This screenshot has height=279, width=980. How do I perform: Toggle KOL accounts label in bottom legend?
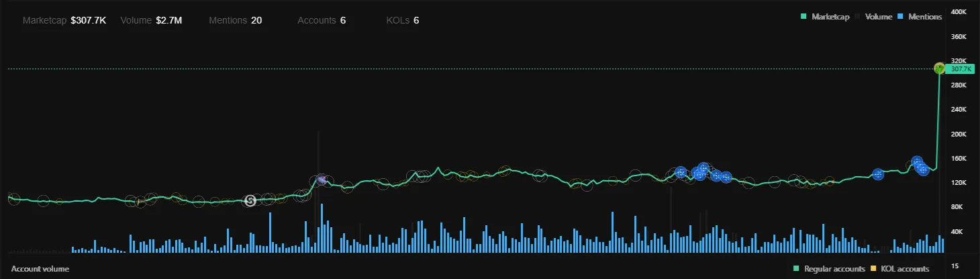click(x=905, y=269)
